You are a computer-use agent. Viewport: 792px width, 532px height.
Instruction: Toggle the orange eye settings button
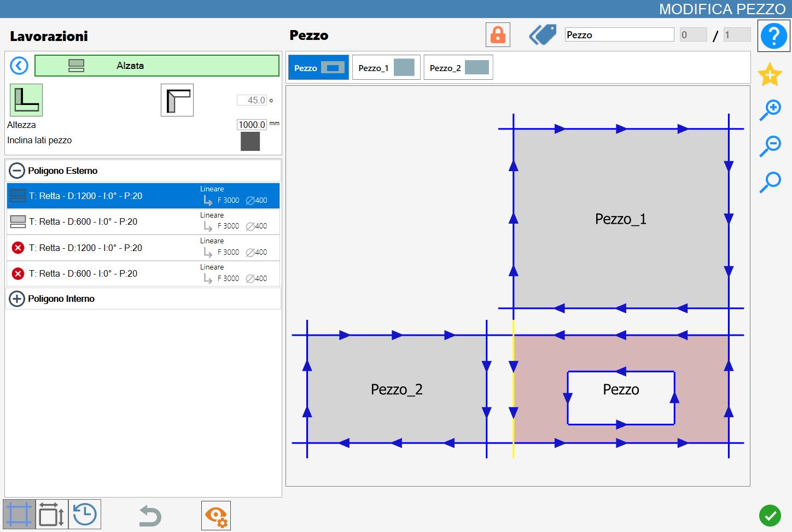(216, 516)
